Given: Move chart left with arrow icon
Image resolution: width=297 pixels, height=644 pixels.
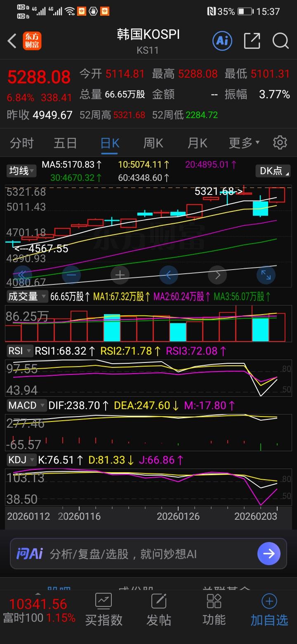Looking at the screenshot, I should coord(169,275).
